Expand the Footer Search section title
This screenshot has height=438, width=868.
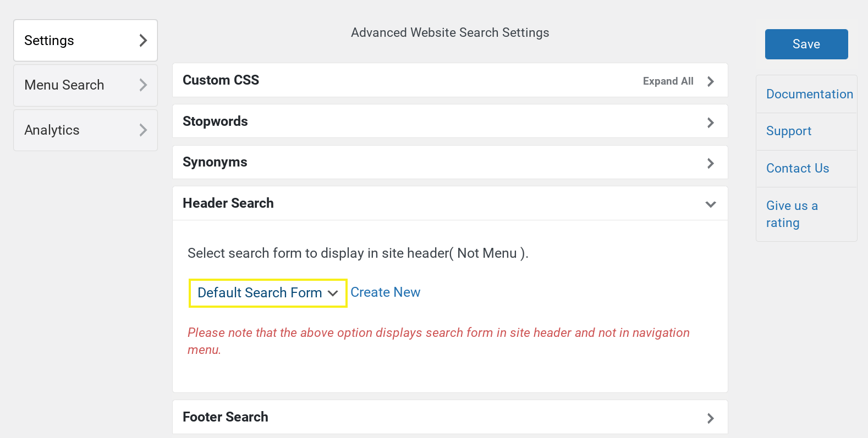(226, 417)
